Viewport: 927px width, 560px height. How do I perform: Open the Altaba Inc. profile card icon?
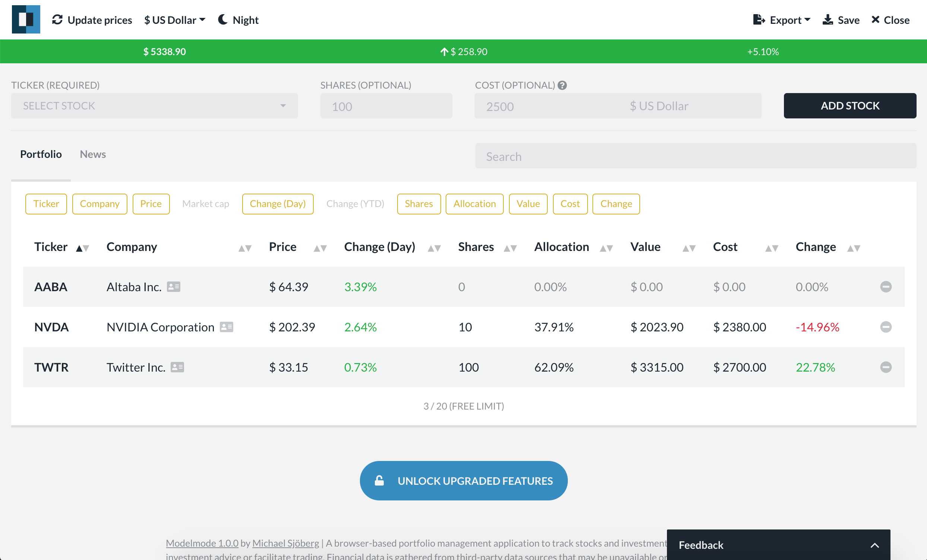click(x=173, y=287)
